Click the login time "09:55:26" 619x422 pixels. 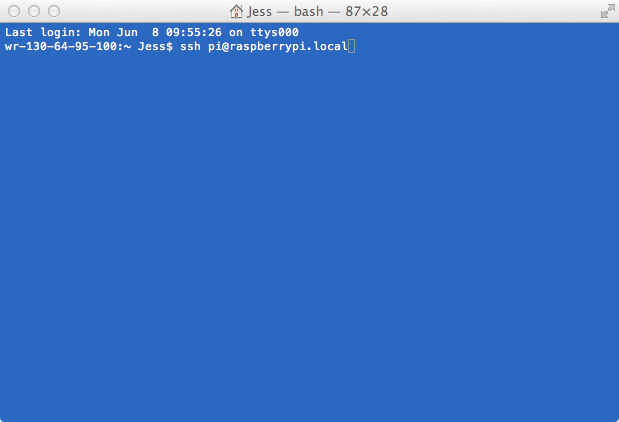(x=194, y=32)
